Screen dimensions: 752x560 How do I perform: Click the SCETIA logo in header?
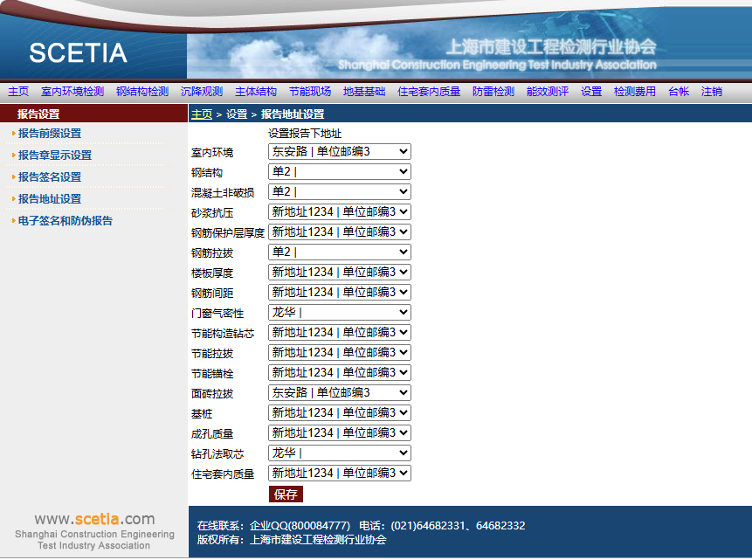point(78,53)
